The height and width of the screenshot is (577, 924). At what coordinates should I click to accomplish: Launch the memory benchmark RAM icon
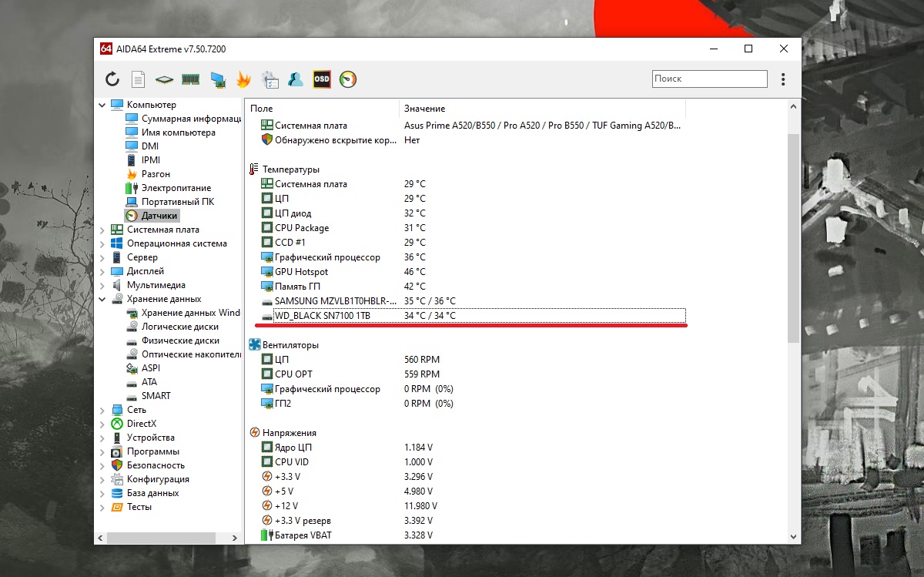(x=190, y=79)
